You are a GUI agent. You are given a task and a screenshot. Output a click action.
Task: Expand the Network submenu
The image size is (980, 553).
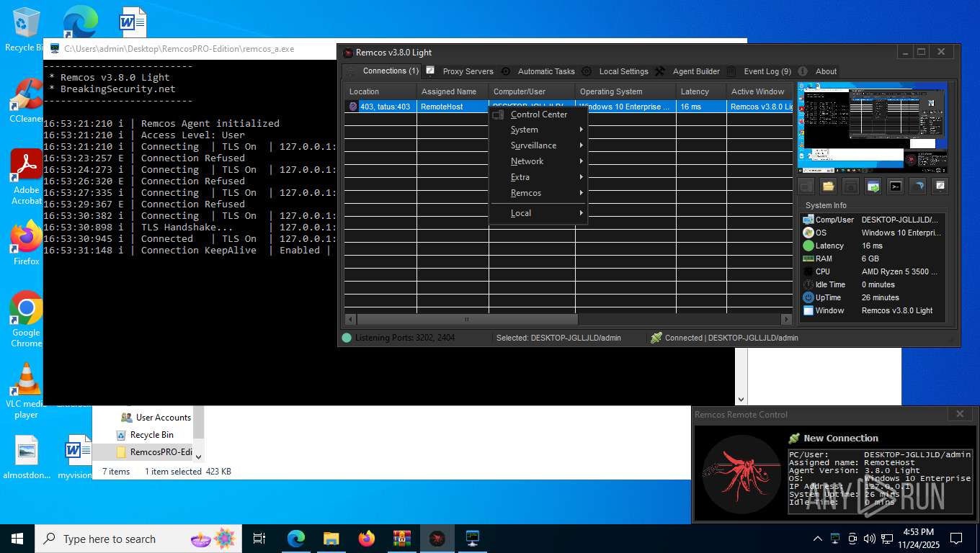538,161
